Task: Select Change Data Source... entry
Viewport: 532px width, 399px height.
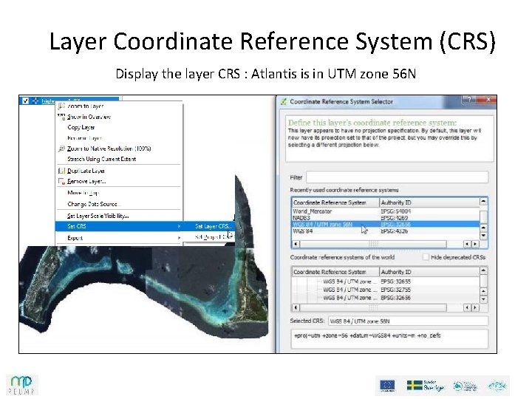Action: [119, 204]
